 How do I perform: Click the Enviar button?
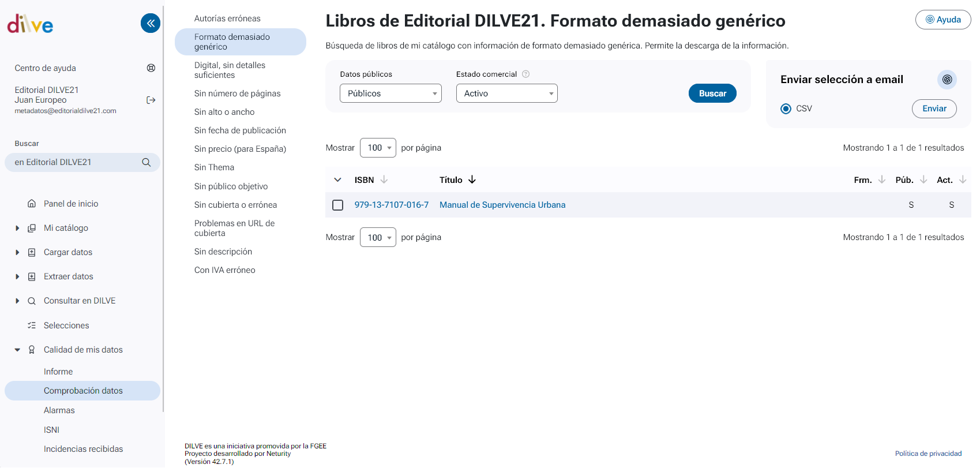[934, 108]
